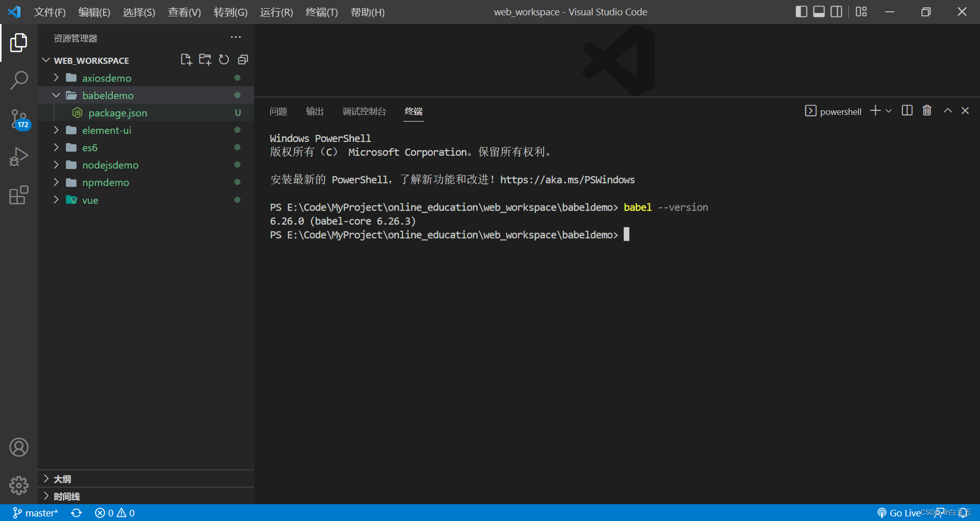Create a new file in WEB_WORKSPACE
This screenshot has width=980, height=521.
[186, 60]
